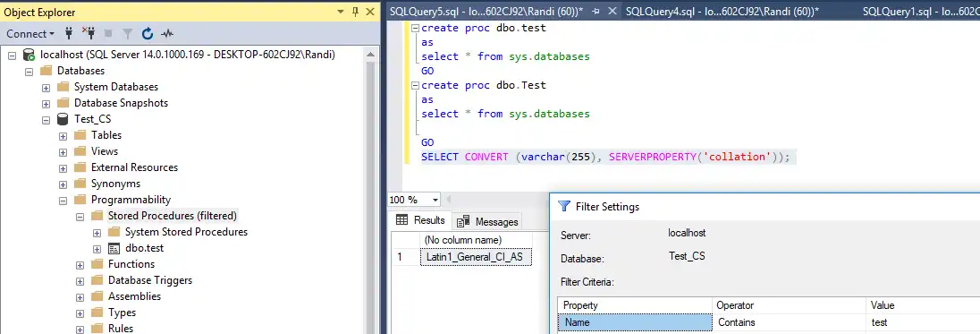This screenshot has width=980, height=334.
Task: Close the Object Explorer panel
Action: pos(370,12)
